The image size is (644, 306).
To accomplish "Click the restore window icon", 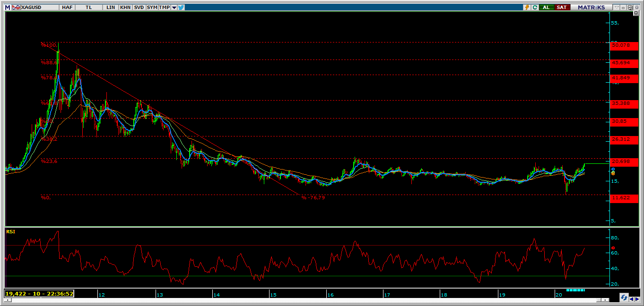I will (x=630, y=8).
